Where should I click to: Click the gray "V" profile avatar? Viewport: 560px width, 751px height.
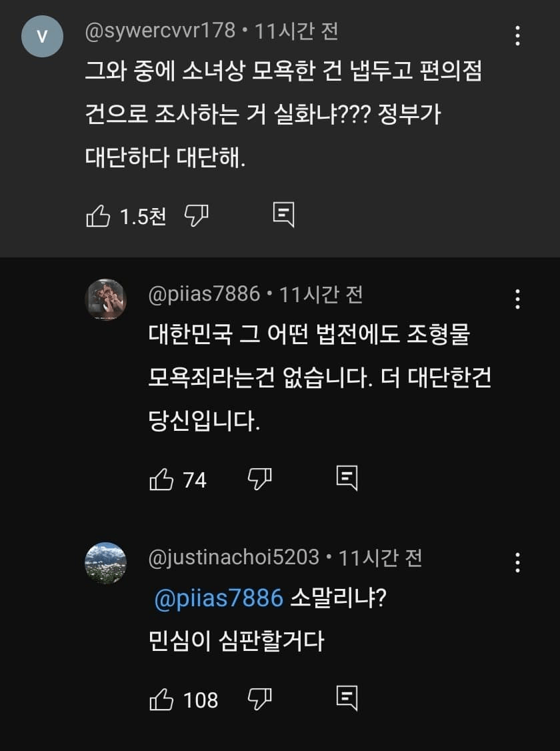point(42,36)
